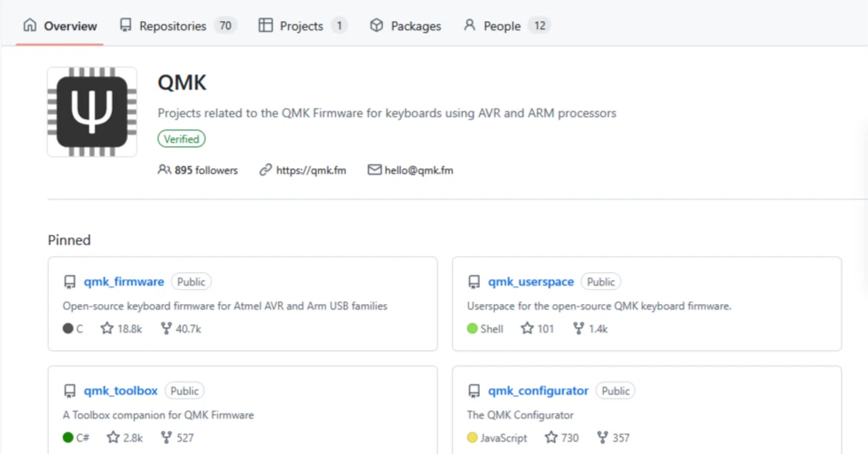Open the People tab

507,26
